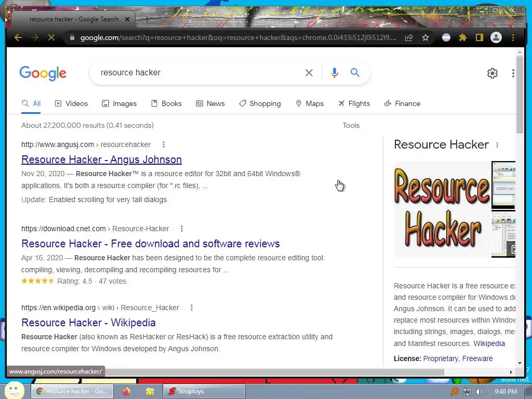Click the vertical page scrollbar thumb
Image resolution: width=532 pixels, height=399 pixels.
click(x=520, y=95)
